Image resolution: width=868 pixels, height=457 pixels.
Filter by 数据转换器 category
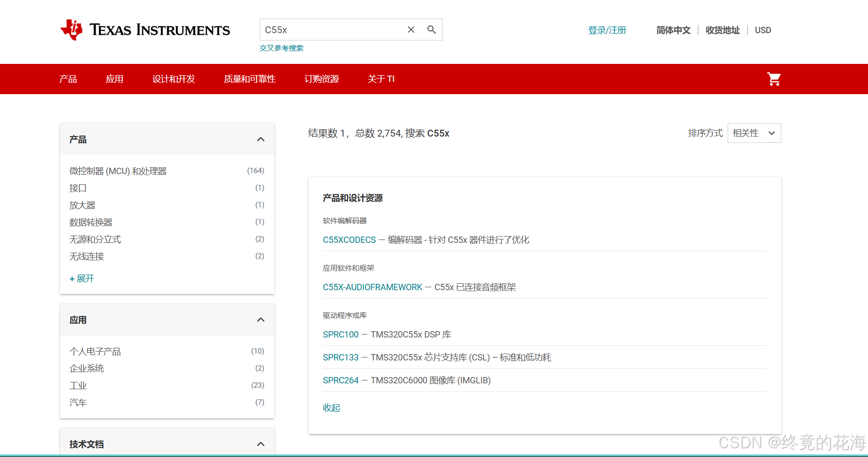pyautogui.click(x=91, y=222)
